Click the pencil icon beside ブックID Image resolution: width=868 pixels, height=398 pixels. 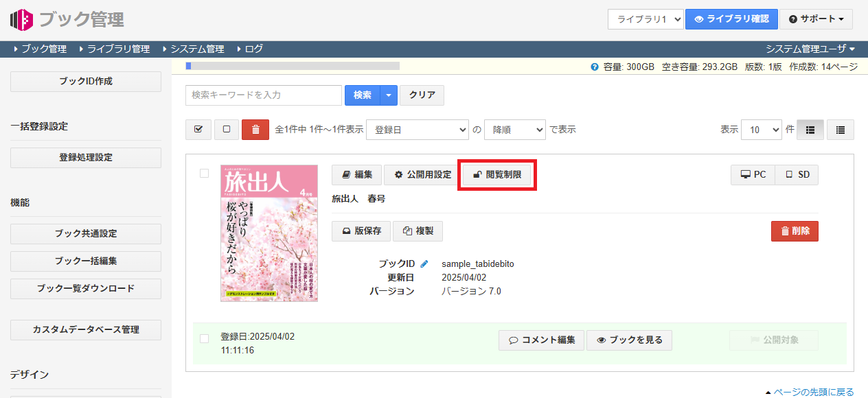[424, 264]
